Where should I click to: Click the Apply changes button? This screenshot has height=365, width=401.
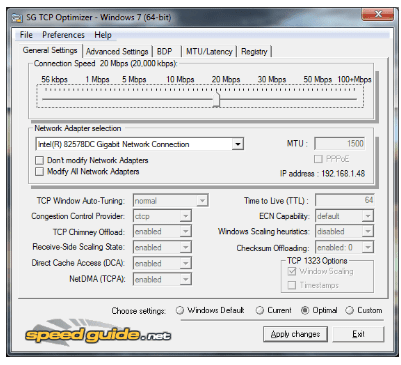(x=295, y=334)
